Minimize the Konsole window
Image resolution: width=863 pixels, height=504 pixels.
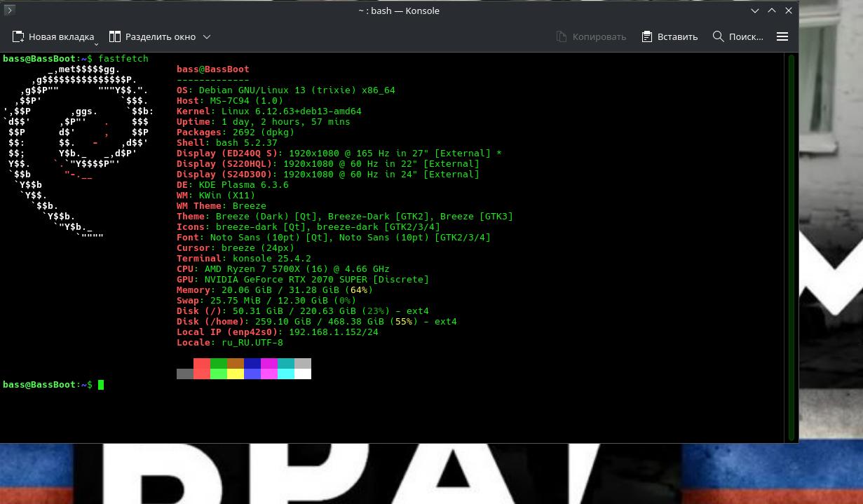[755, 11]
